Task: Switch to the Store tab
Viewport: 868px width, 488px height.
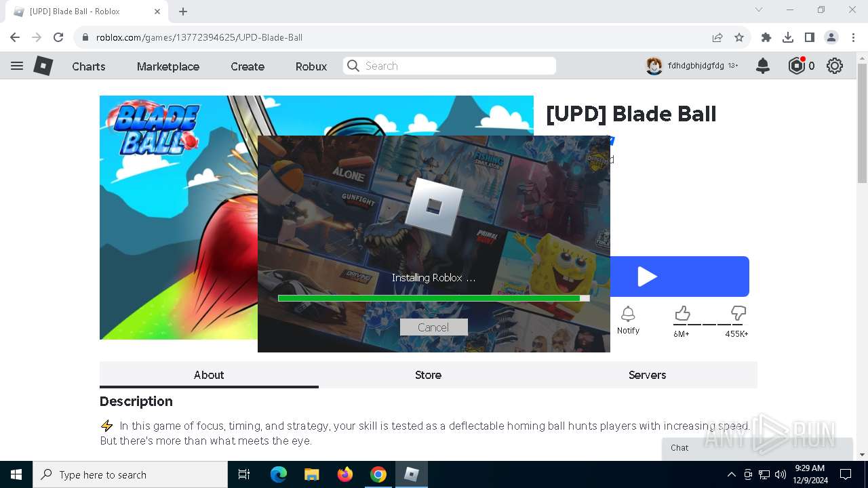Action: [x=428, y=375]
